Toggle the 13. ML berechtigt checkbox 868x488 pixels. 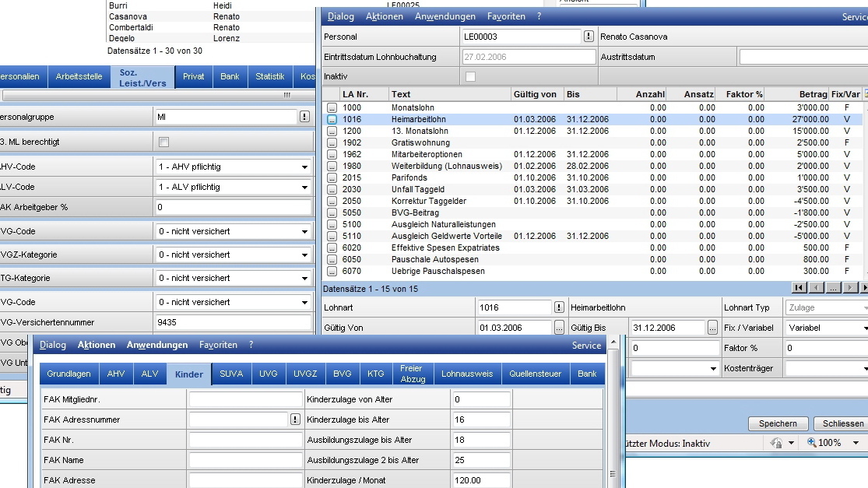(163, 142)
